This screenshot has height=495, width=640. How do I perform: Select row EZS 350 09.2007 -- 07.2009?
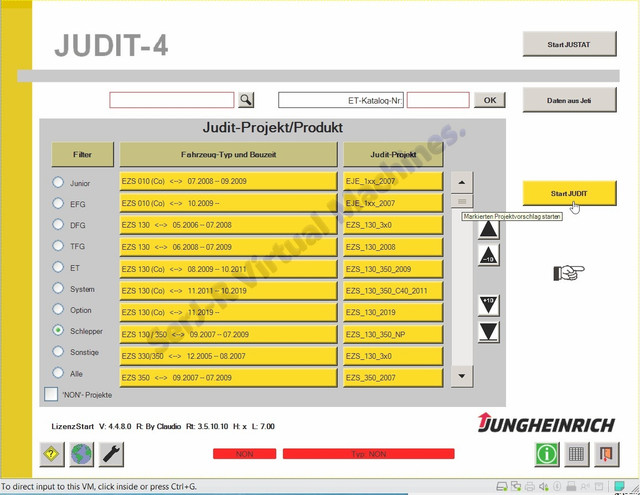pyautogui.click(x=228, y=378)
